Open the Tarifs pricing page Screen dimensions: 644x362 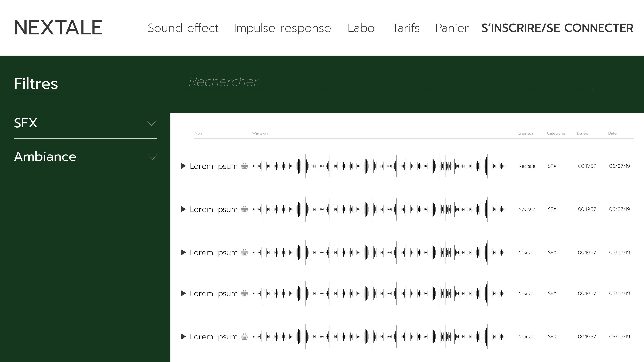coord(406,28)
